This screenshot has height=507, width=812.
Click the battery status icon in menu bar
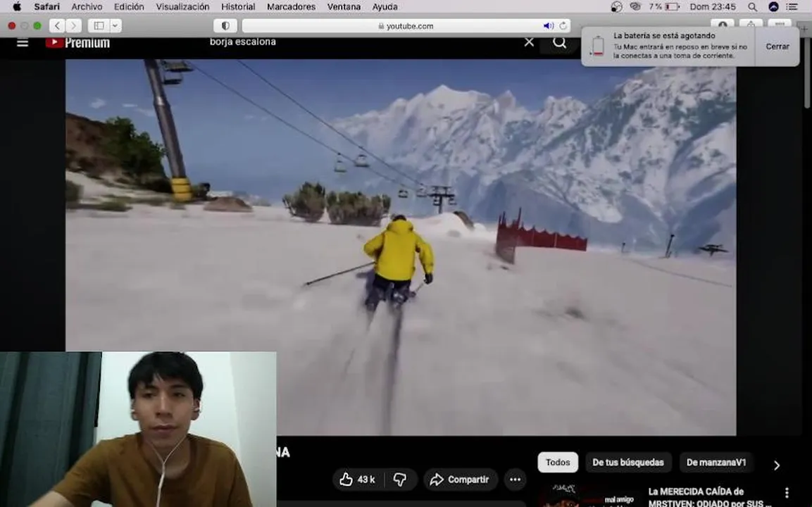click(672, 7)
